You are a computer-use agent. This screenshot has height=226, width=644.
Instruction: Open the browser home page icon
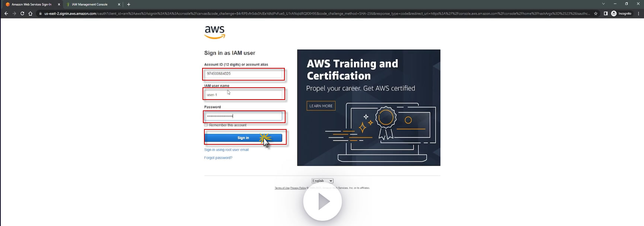[31, 13]
